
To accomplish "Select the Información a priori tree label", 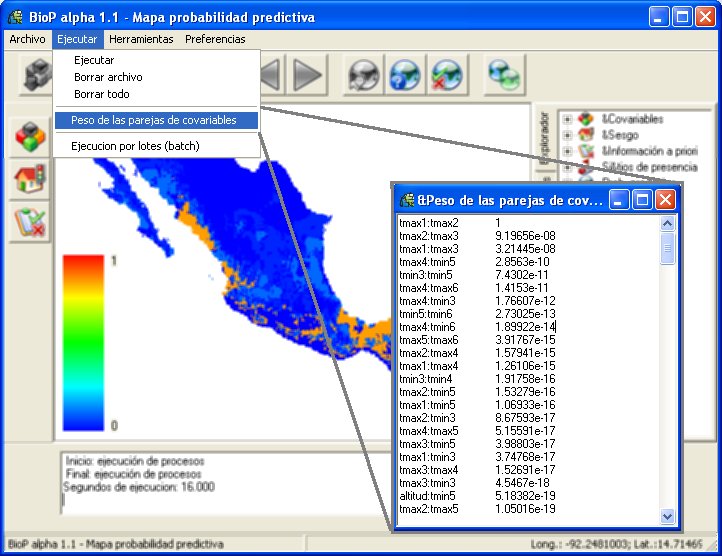I will [650, 151].
